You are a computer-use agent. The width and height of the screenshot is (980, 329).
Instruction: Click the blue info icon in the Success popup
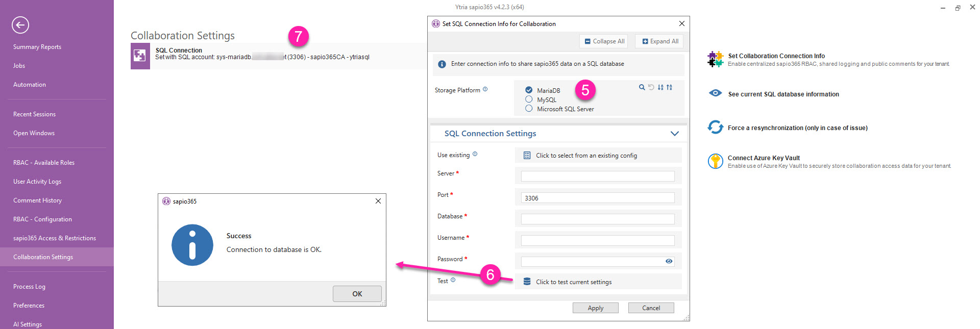tap(192, 245)
